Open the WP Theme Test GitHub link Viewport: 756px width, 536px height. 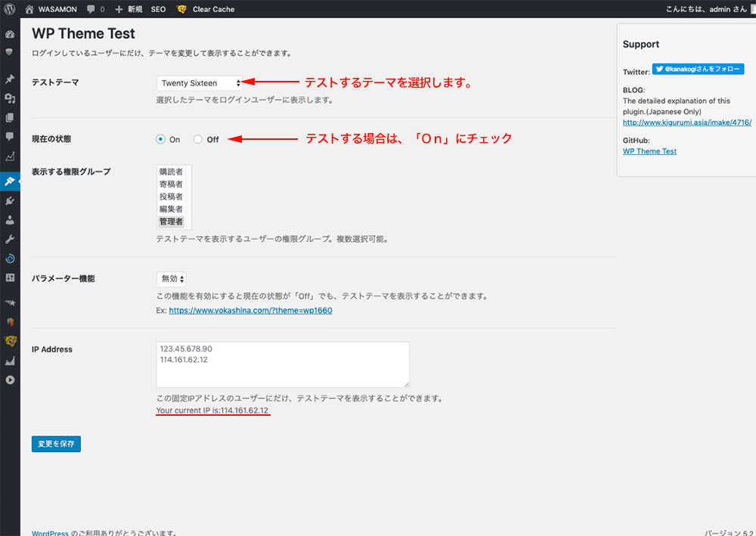point(649,151)
